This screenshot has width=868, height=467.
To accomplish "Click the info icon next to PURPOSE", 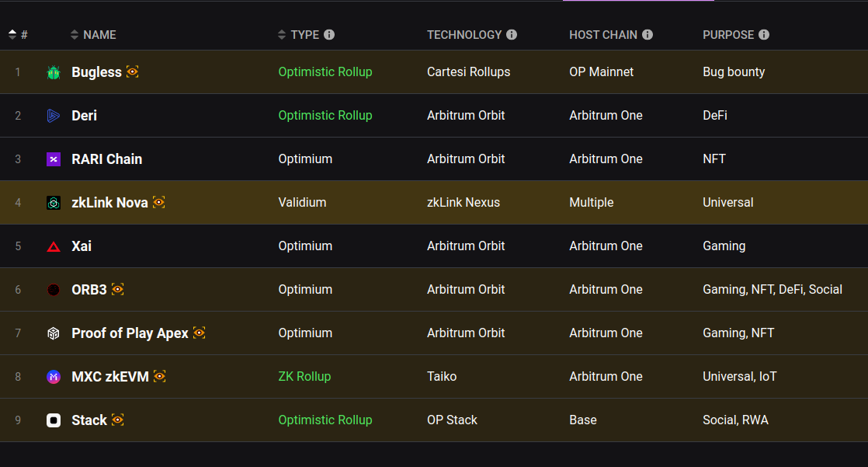I will (x=764, y=35).
